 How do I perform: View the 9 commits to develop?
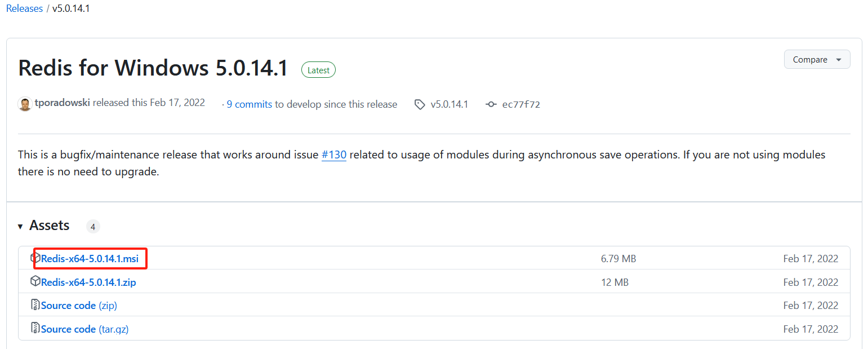pos(249,104)
